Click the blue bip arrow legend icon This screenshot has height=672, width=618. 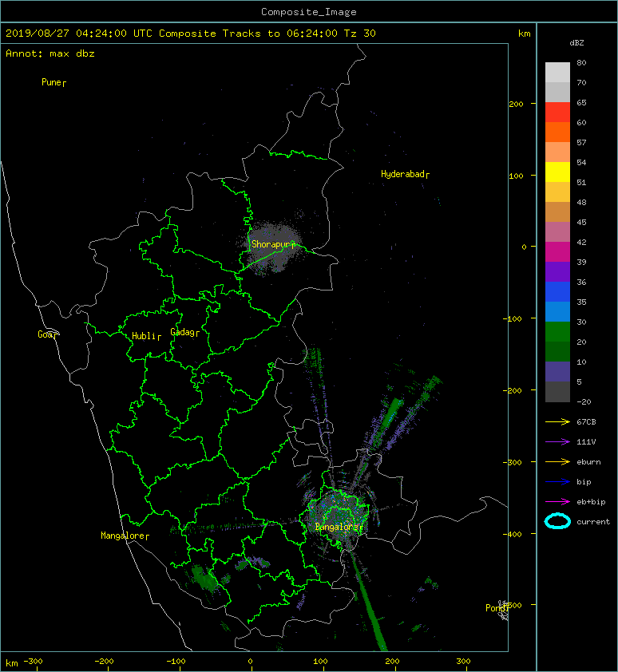[557, 482]
